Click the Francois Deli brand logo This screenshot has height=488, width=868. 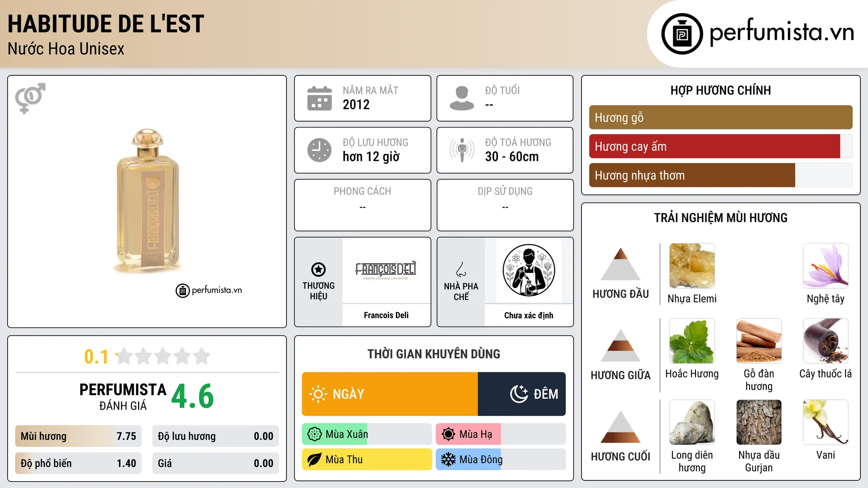[386, 270]
